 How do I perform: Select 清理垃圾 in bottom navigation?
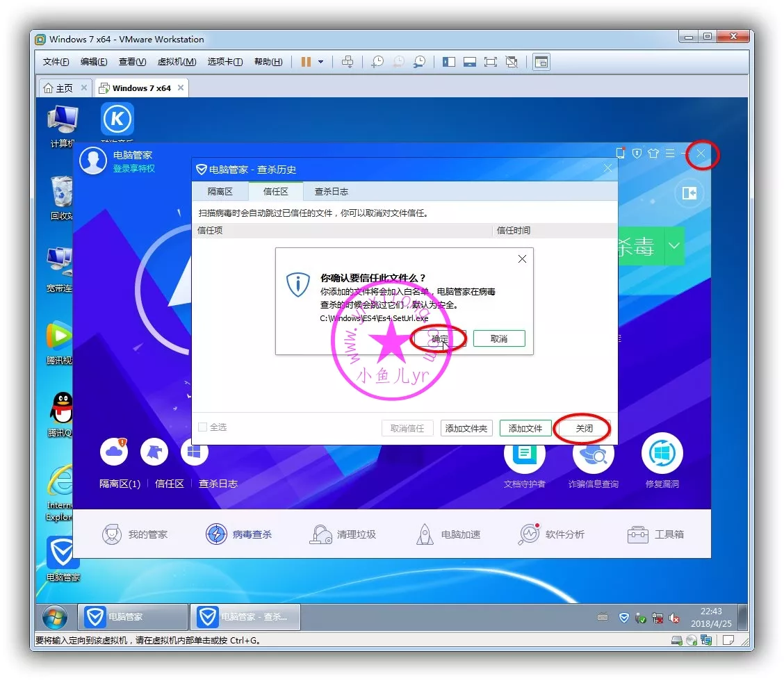[343, 534]
